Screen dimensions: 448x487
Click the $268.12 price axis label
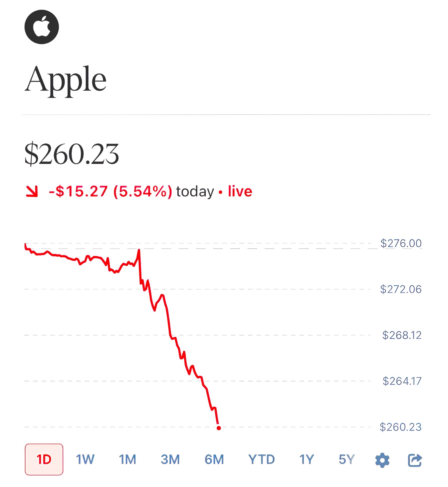click(402, 335)
